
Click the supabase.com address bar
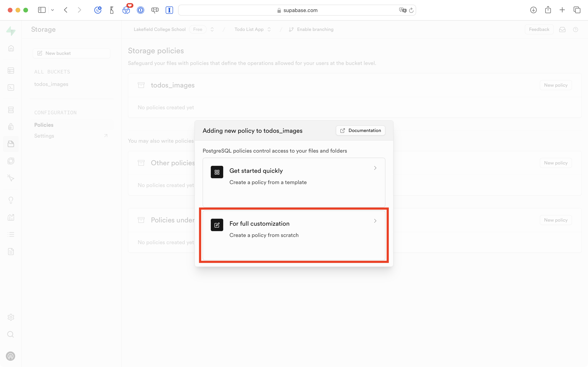(x=300, y=10)
